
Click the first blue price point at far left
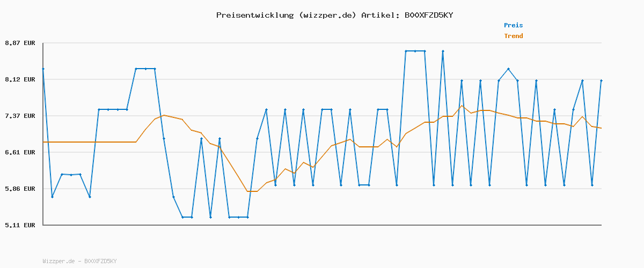(43, 69)
